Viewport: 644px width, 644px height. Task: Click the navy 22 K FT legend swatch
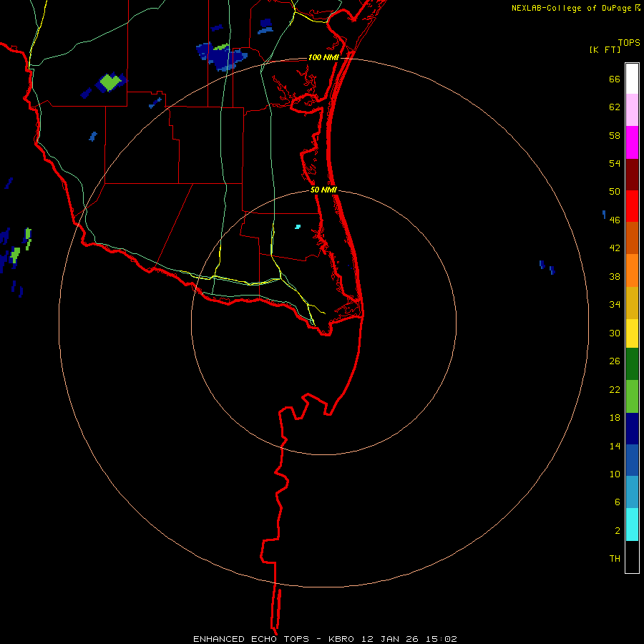point(632,429)
